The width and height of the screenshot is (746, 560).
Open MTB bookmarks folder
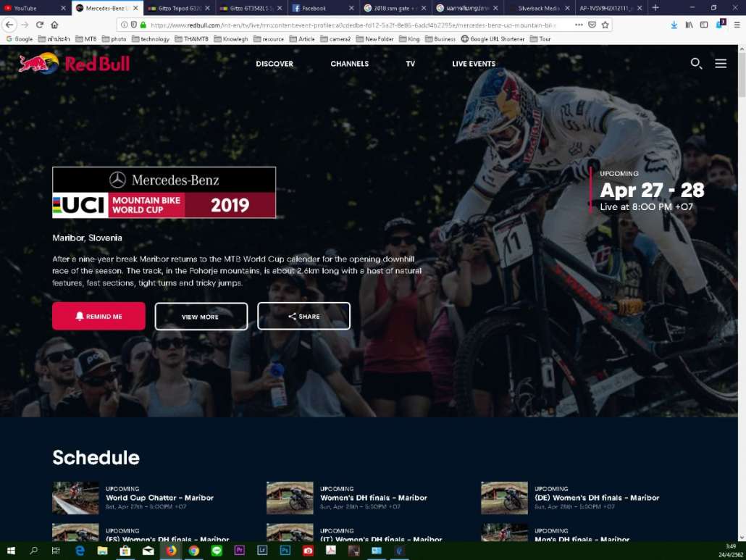pyautogui.click(x=86, y=39)
